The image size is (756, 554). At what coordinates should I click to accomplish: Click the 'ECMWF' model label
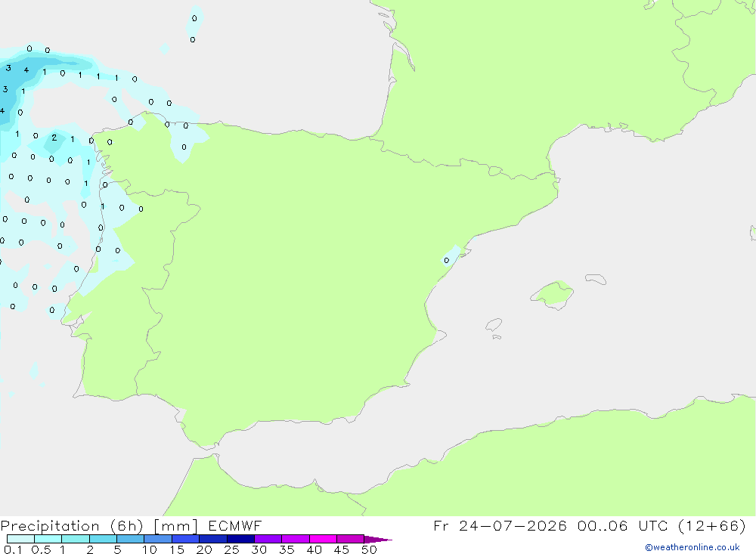pos(235,525)
